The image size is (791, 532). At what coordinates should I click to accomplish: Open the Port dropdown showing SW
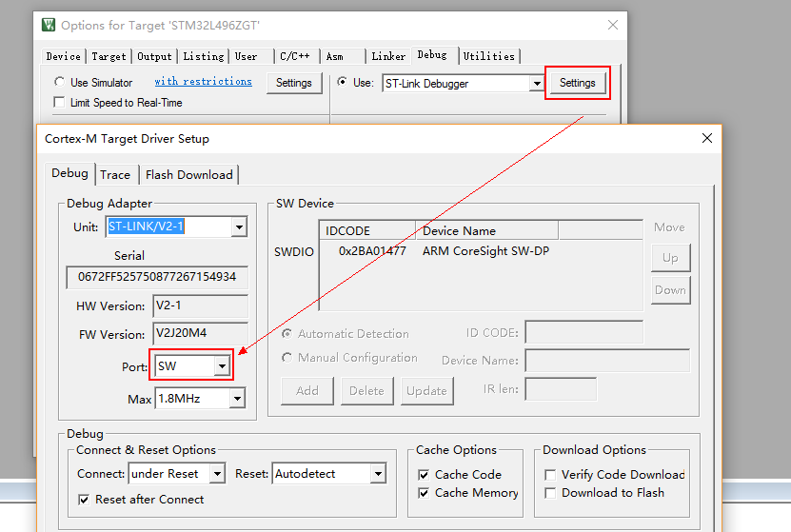pyautogui.click(x=222, y=365)
